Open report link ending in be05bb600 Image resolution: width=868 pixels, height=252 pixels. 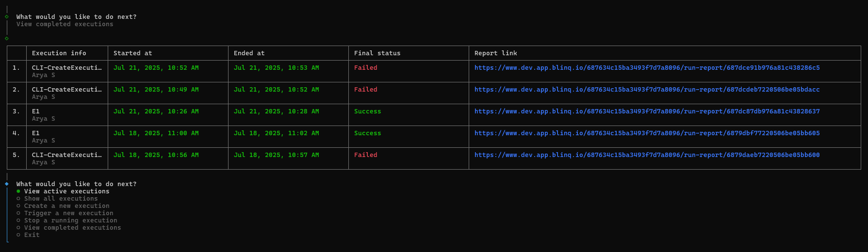click(x=647, y=155)
